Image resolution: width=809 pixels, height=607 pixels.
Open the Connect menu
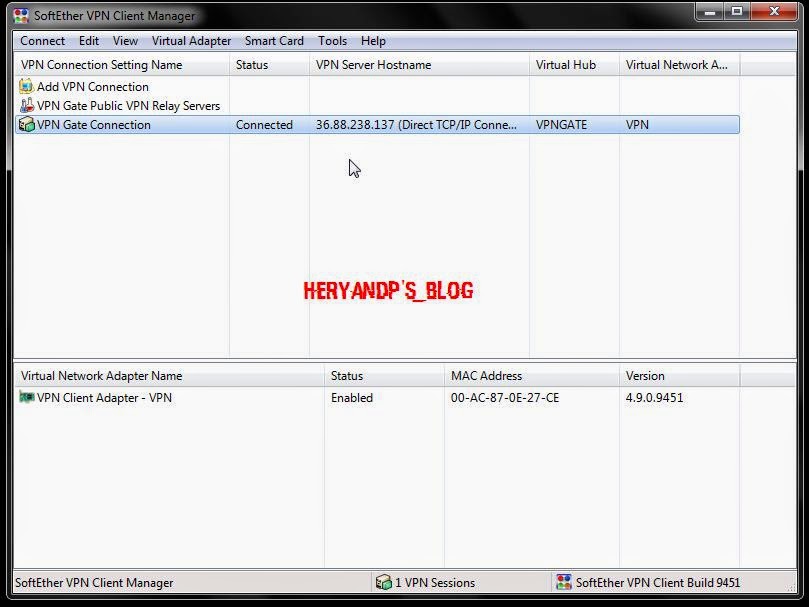pos(42,41)
